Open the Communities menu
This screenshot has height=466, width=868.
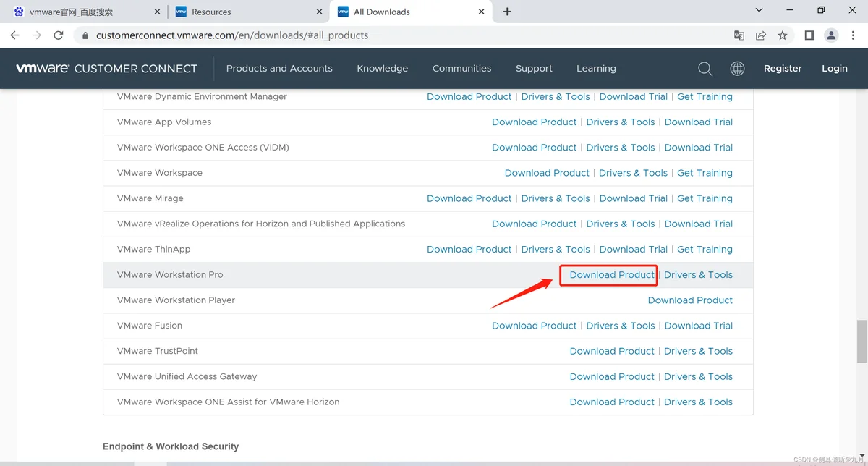pos(461,69)
